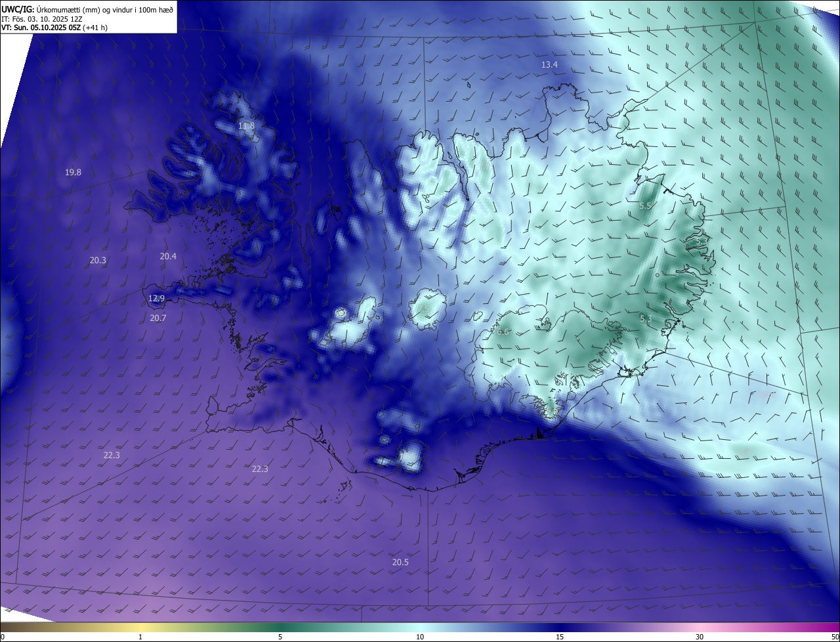
Task: Click the 'IT: Fös. 03. 10. 2025 12Z' line
Action: click(41, 19)
